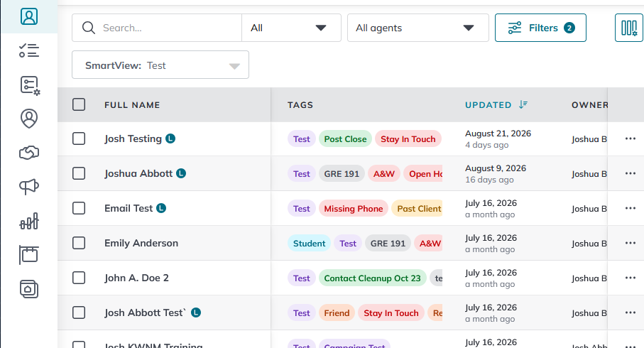Check the box for Email Test
Screen dimensions: 644x348
(79, 208)
